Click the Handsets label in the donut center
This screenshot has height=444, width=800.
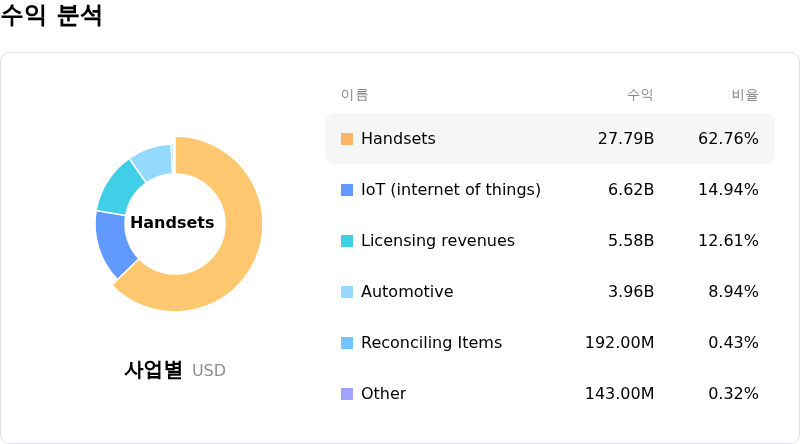[x=172, y=223]
